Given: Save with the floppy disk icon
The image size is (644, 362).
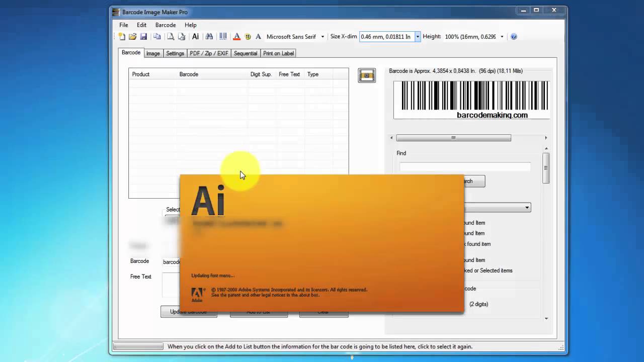Looking at the screenshot, I should coord(143,36).
